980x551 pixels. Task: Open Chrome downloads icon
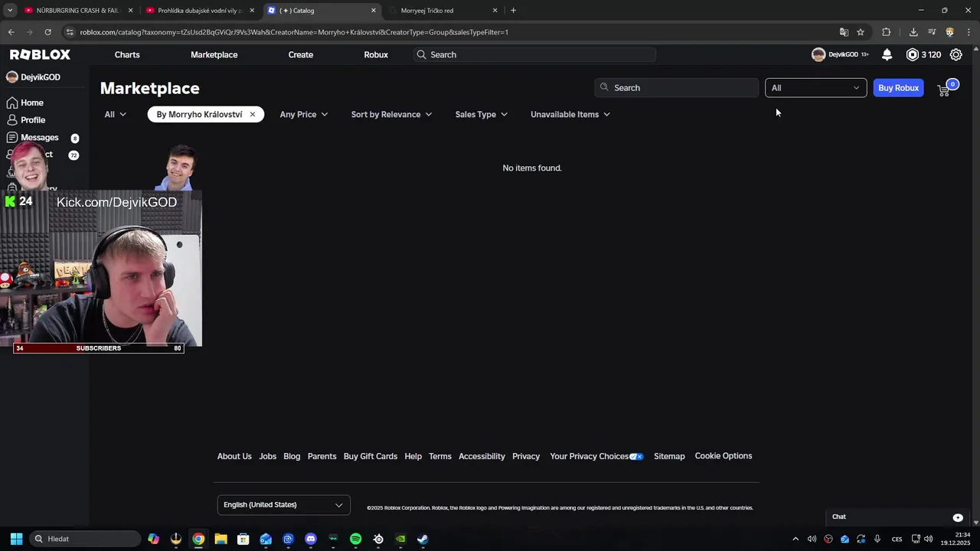tap(913, 32)
